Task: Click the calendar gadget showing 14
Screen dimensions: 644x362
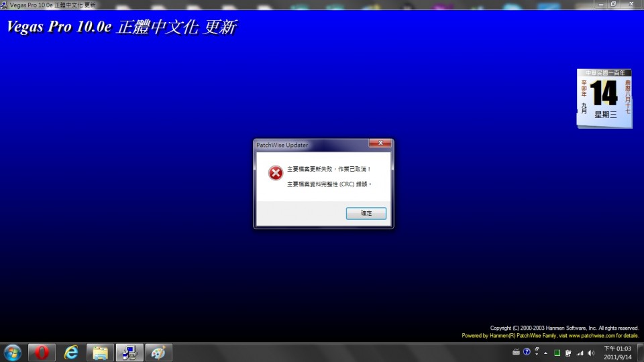Action: (604, 99)
